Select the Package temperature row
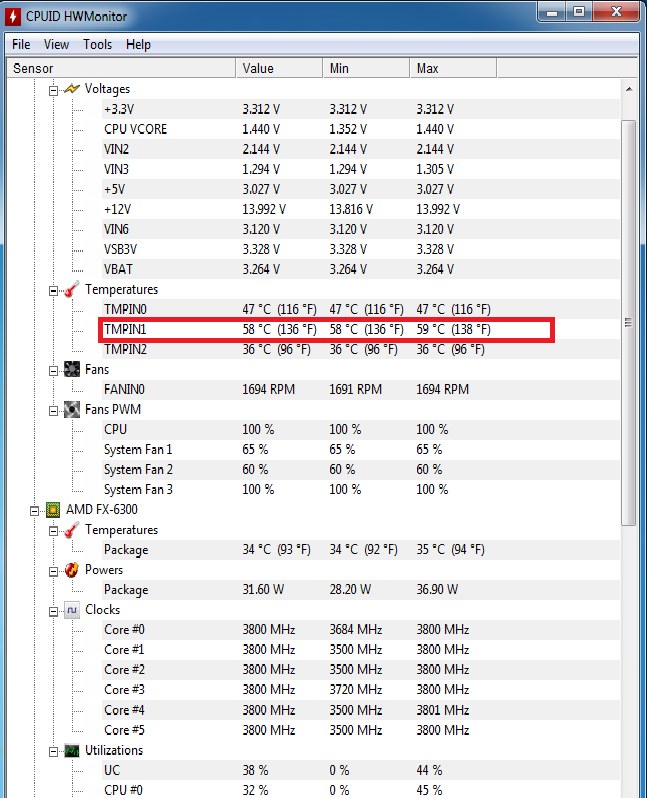This screenshot has height=798, width=647. point(360,550)
